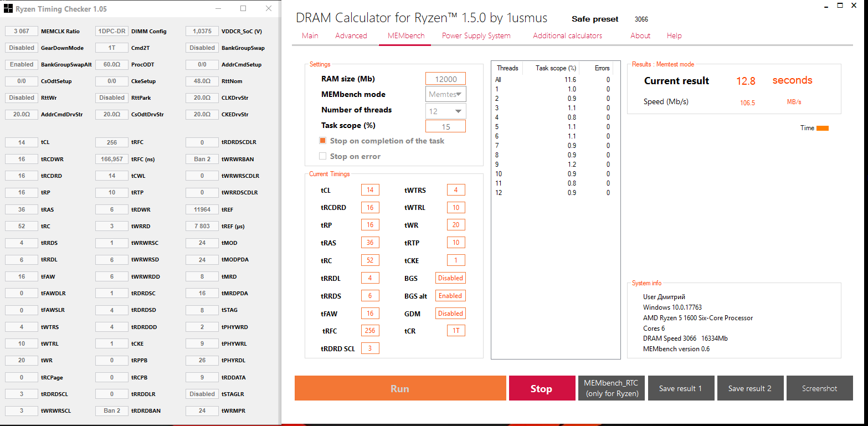Click the AMD Ryzen 5 1600 Six-Core Processor text
This screenshot has width=868, height=426.
point(698,318)
